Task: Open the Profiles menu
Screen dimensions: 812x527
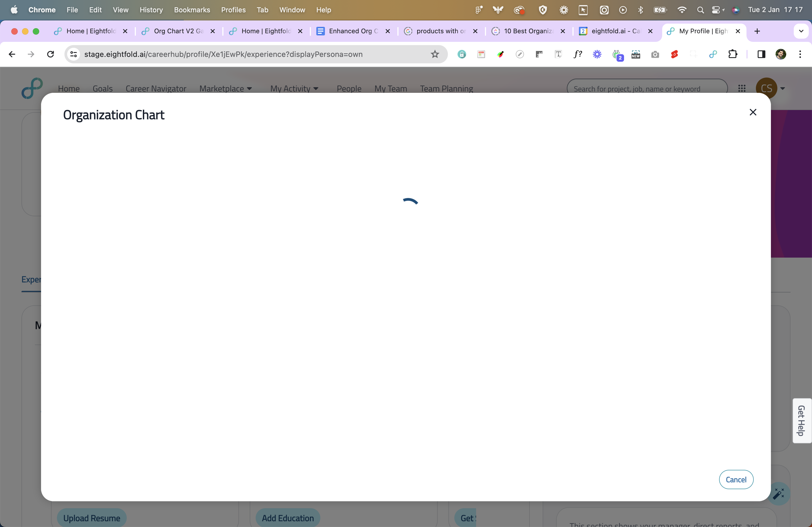Action: 233,10
